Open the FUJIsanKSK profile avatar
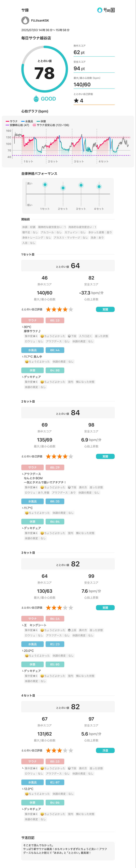This screenshot has height=868, width=136. [x=25, y=20]
